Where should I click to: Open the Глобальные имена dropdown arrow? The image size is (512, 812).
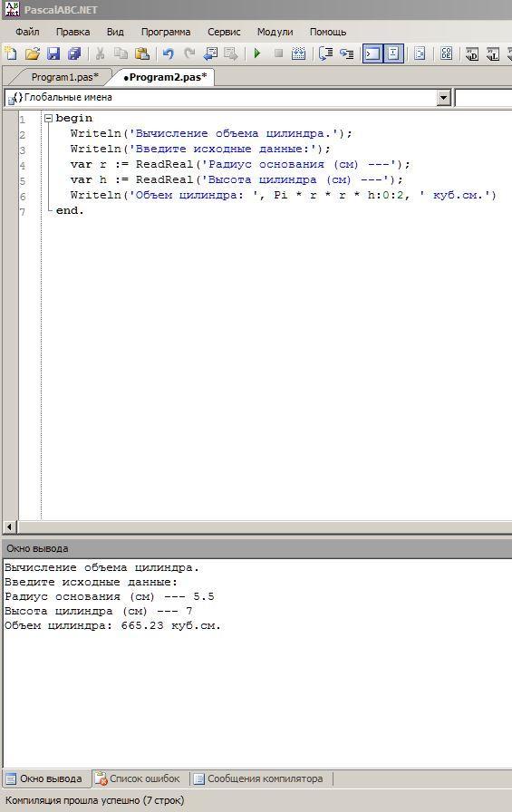(x=444, y=97)
